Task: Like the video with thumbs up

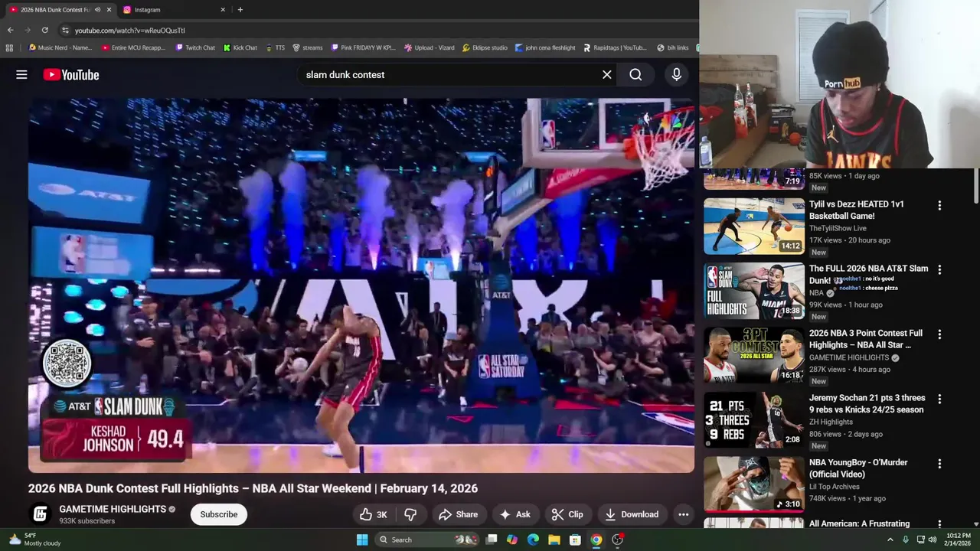Action: click(375, 514)
